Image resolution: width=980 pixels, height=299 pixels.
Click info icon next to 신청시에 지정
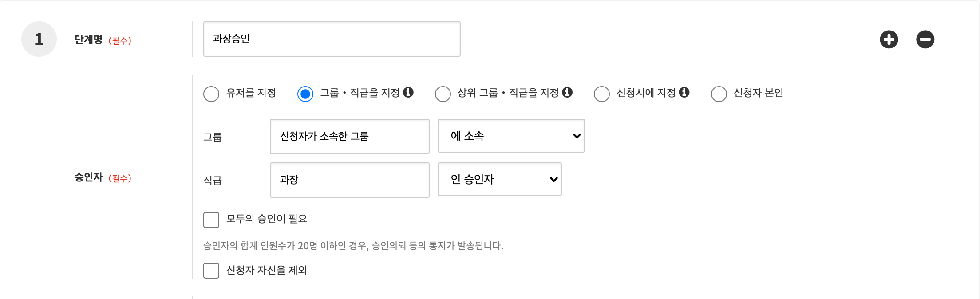(684, 92)
